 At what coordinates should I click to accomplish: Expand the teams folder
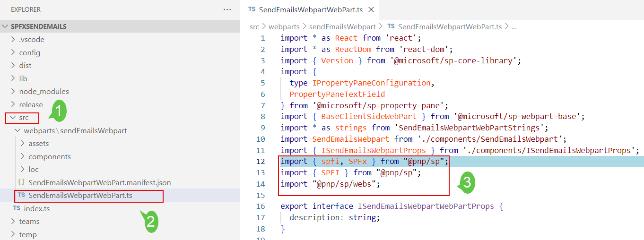13,222
